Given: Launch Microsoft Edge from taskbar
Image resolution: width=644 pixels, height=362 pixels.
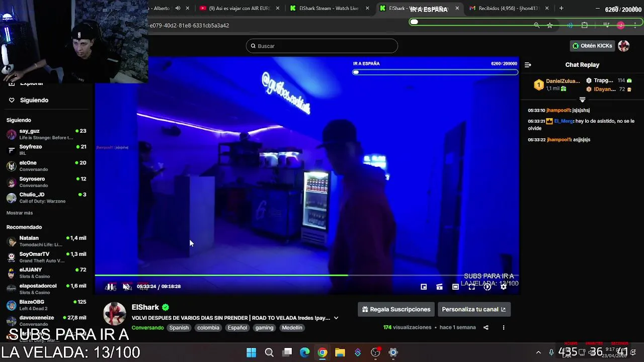Looking at the screenshot, I should pyautogui.click(x=304, y=352).
